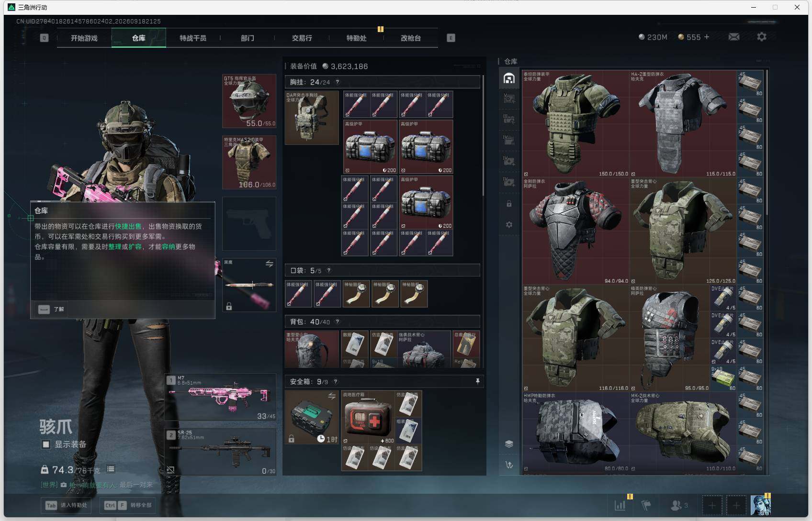Switch to the 仓库 tab

click(139, 38)
